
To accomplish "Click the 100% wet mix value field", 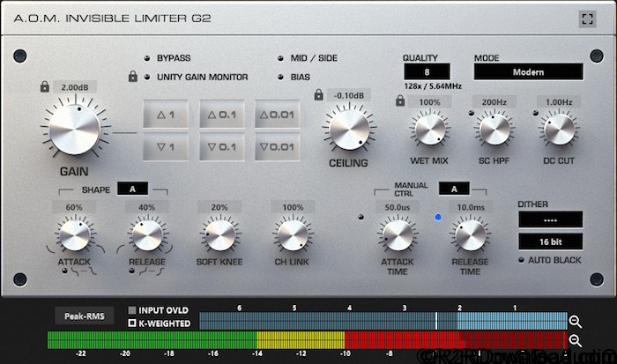I will pyautogui.click(x=430, y=102).
